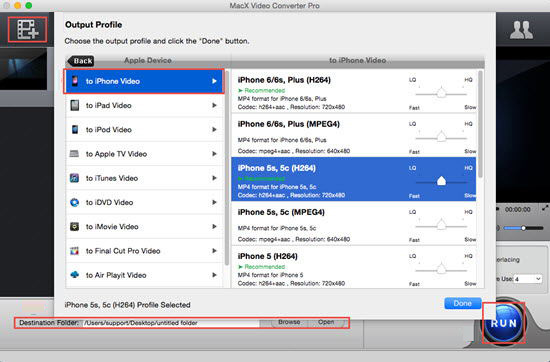Viewport: 550px width, 362px height.
Task: Adjust the preview volume slider
Action: [523, 228]
